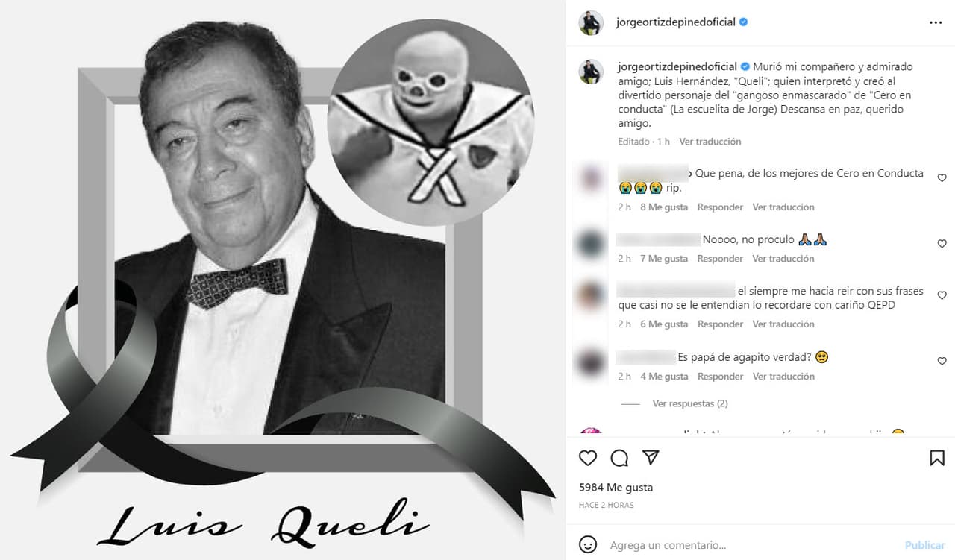The height and width of the screenshot is (560, 955).
Task: Open comments using the speech bubble icon
Action: 619,458
